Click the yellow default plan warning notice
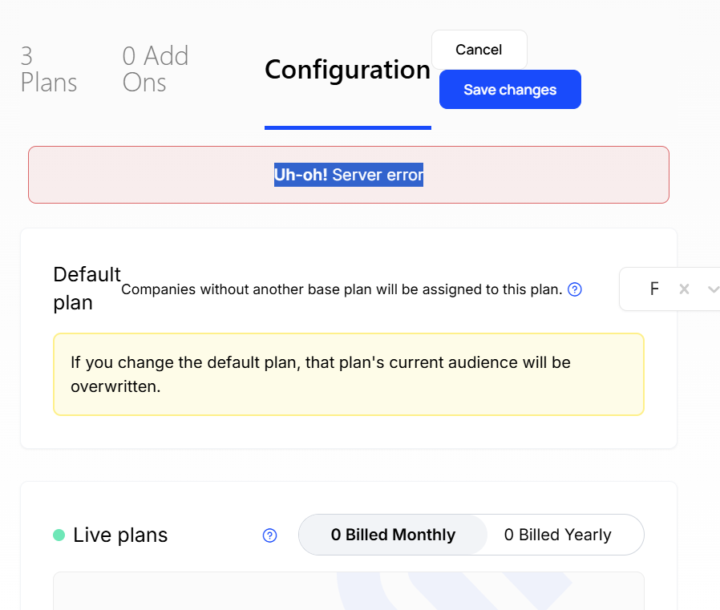720x610 pixels. pyautogui.click(x=349, y=374)
